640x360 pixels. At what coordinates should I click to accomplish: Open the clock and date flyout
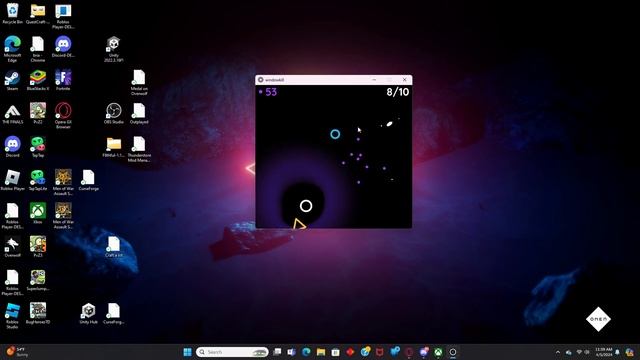click(604, 352)
